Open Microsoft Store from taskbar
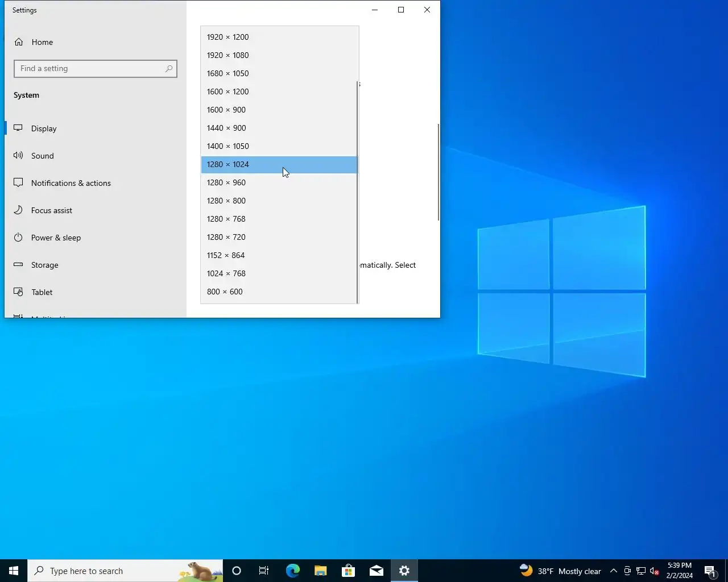The width and height of the screenshot is (728, 582). click(348, 571)
